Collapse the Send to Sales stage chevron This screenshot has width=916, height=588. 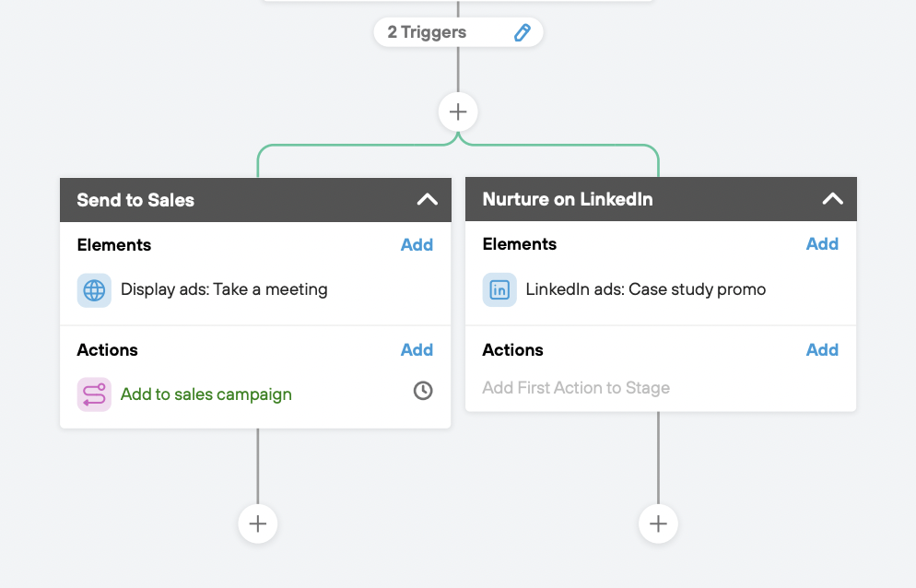427,200
